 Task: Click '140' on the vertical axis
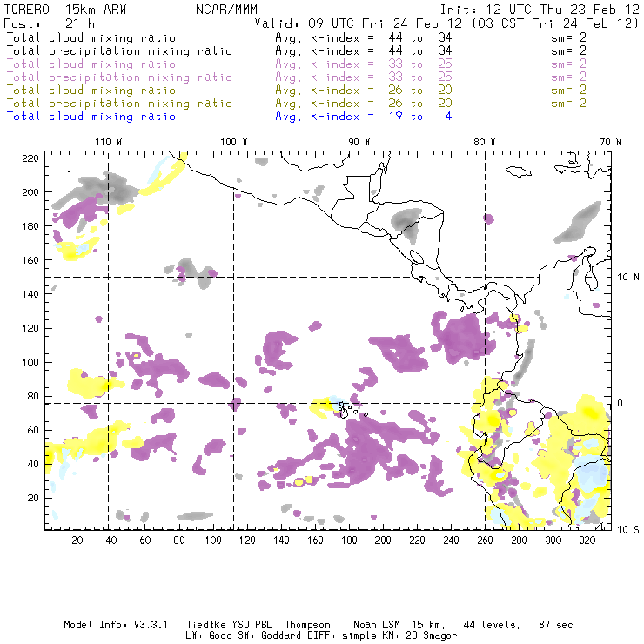[30, 294]
